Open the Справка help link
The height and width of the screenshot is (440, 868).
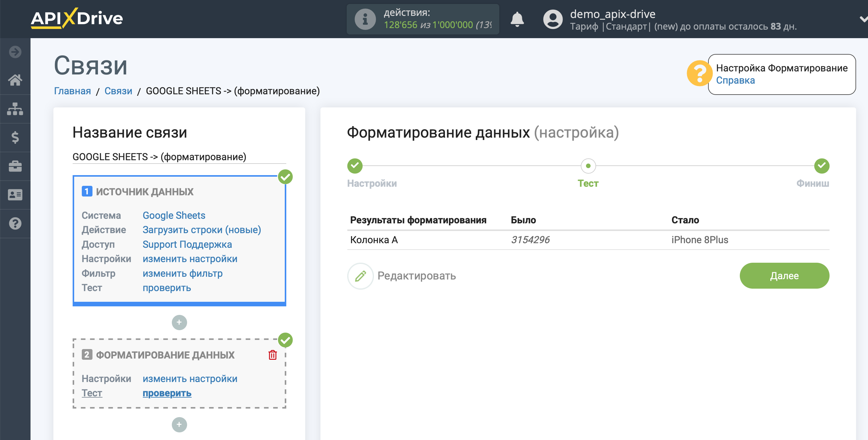(735, 80)
